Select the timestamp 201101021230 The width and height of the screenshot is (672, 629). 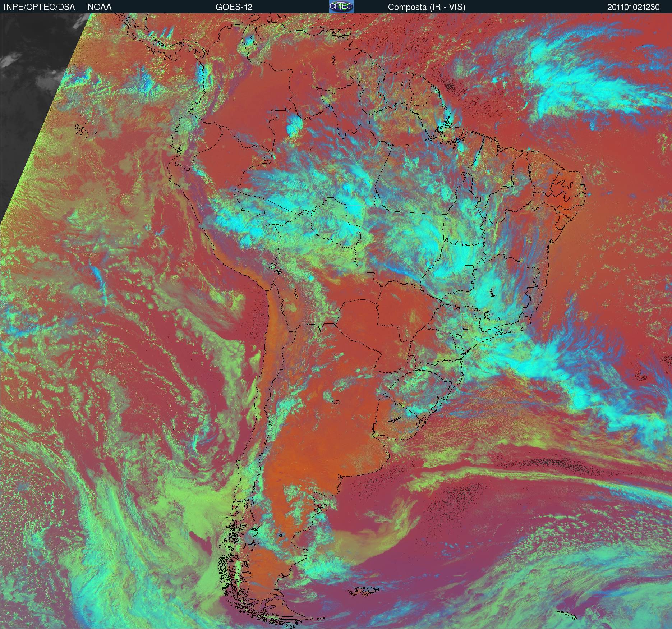[634, 7]
